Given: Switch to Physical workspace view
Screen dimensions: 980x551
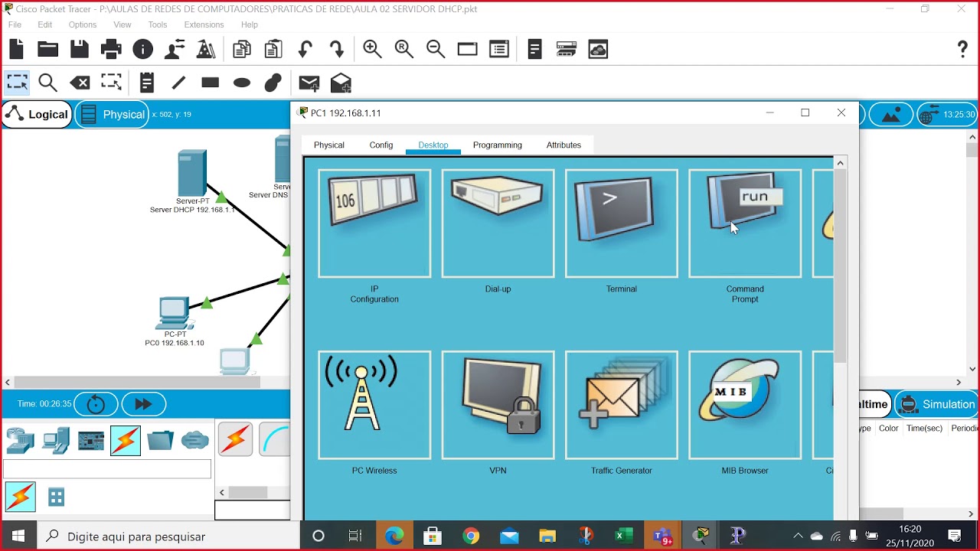Looking at the screenshot, I should [x=113, y=115].
